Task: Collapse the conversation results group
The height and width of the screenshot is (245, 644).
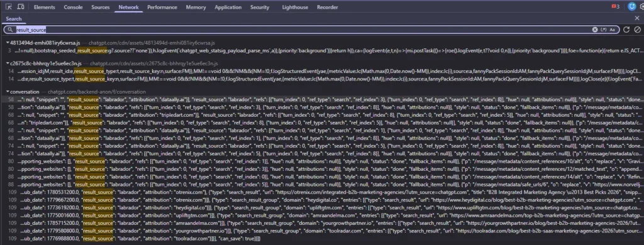Action: click(8, 92)
